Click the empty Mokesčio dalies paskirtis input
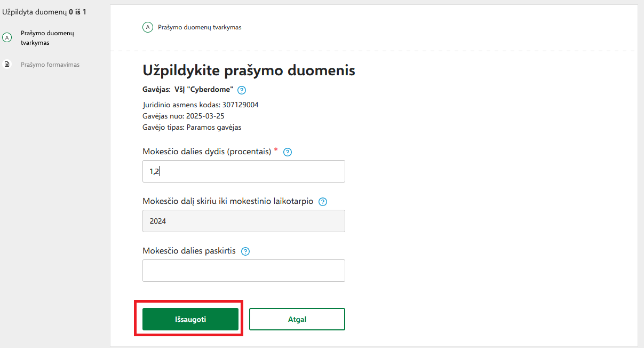The height and width of the screenshot is (348, 644). [243, 271]
